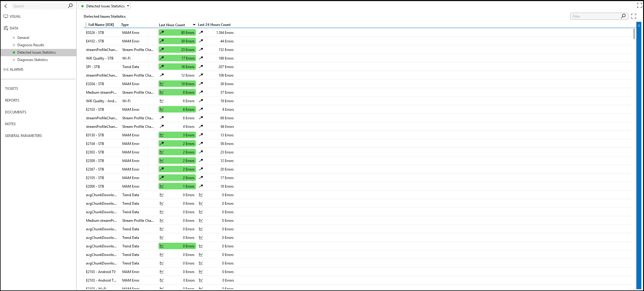Viewport: 644px width, 291px height.
Task: Click the 207 Errors value
Action: tap(226, 67)
